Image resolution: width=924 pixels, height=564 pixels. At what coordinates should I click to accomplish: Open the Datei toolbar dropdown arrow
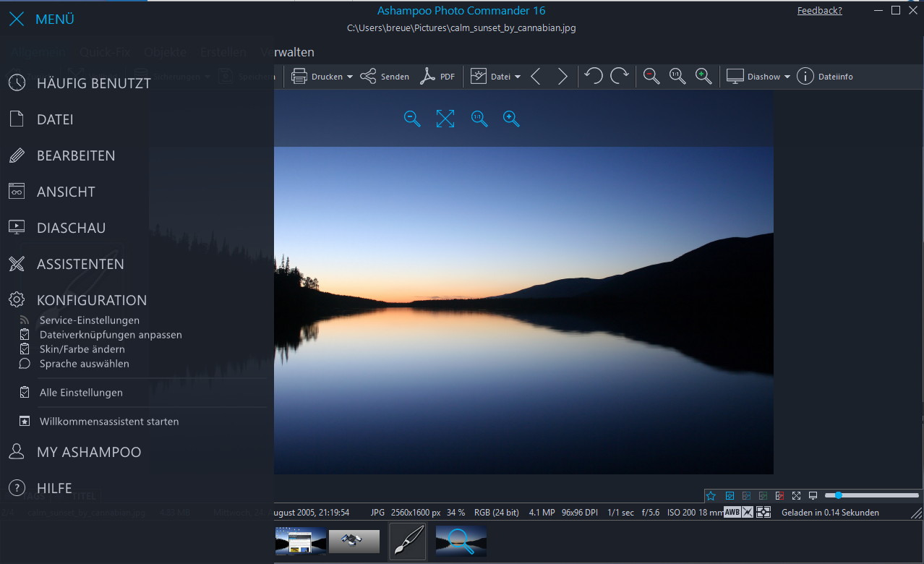518,77
